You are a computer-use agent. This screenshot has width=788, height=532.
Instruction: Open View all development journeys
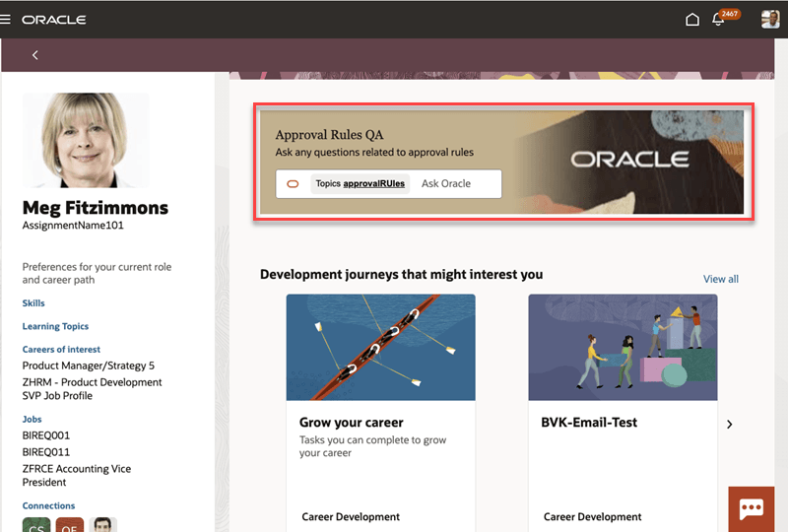tap(721, 279)
